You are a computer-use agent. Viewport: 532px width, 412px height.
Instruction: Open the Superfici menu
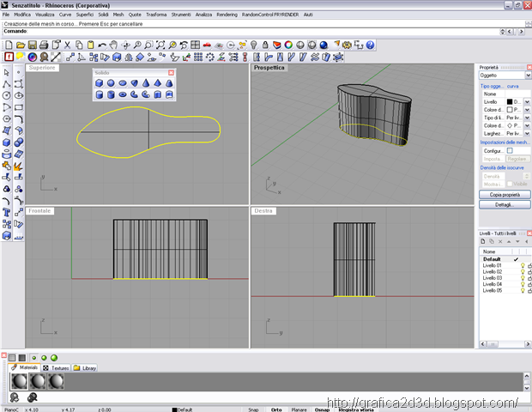[85, 15]
